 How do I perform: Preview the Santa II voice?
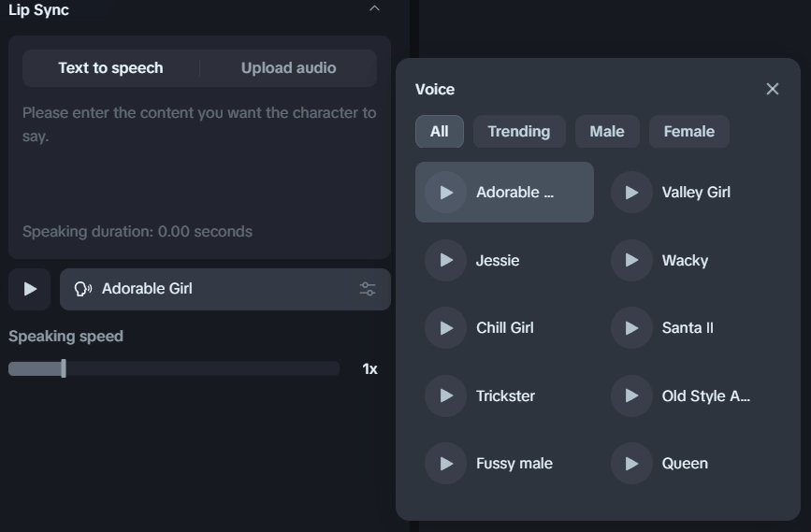tap(631, 328)
